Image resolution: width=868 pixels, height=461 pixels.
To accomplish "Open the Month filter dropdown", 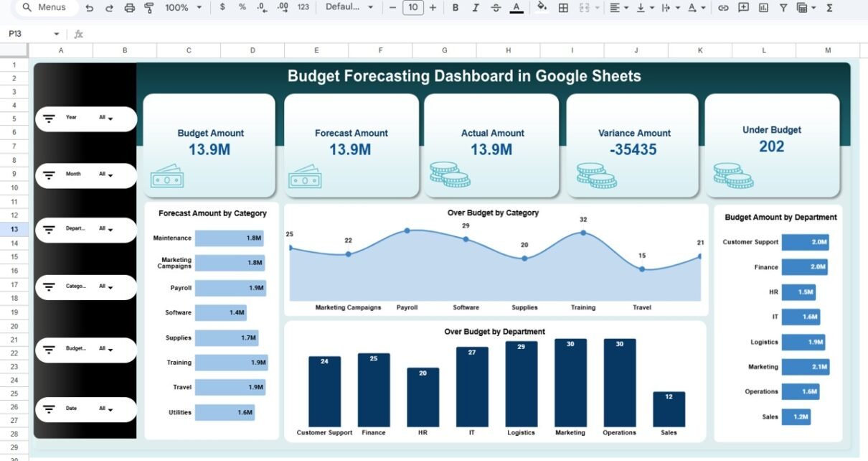I will click(106, 174).
